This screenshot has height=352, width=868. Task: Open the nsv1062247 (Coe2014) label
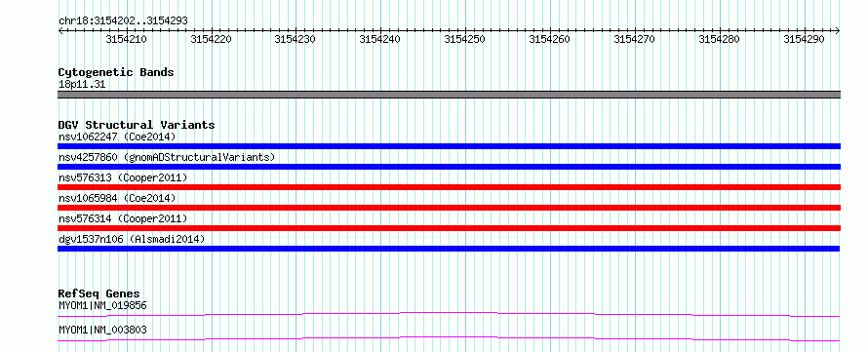[x=117, y=137]
